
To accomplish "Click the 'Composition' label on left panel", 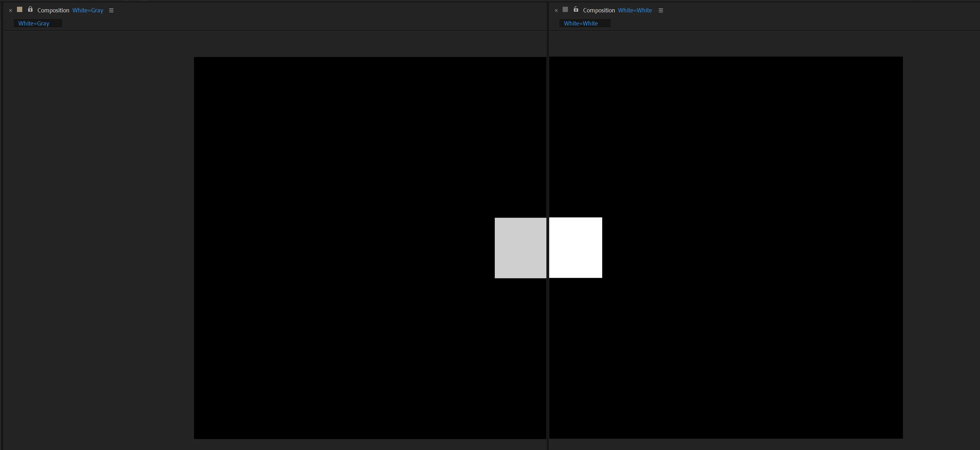I will click(53, 10).
